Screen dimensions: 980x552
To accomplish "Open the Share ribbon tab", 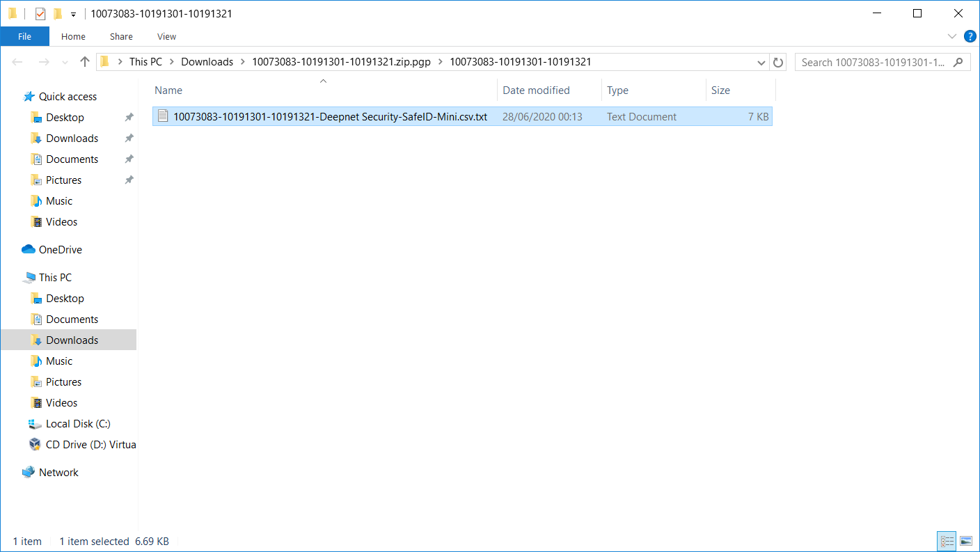I will pos(121,36).
